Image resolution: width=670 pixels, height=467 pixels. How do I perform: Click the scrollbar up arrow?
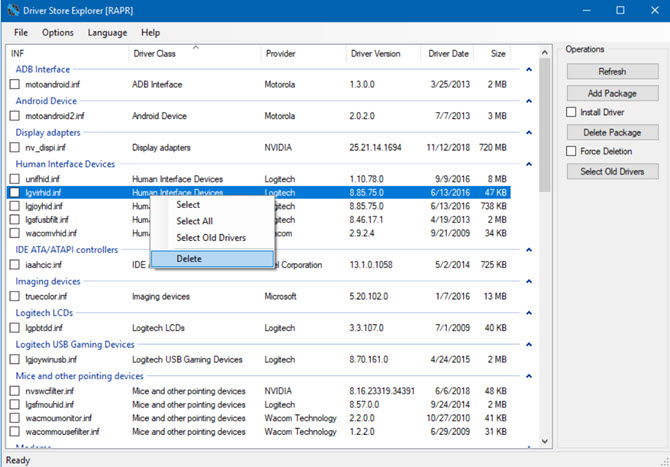coord(544,53)
